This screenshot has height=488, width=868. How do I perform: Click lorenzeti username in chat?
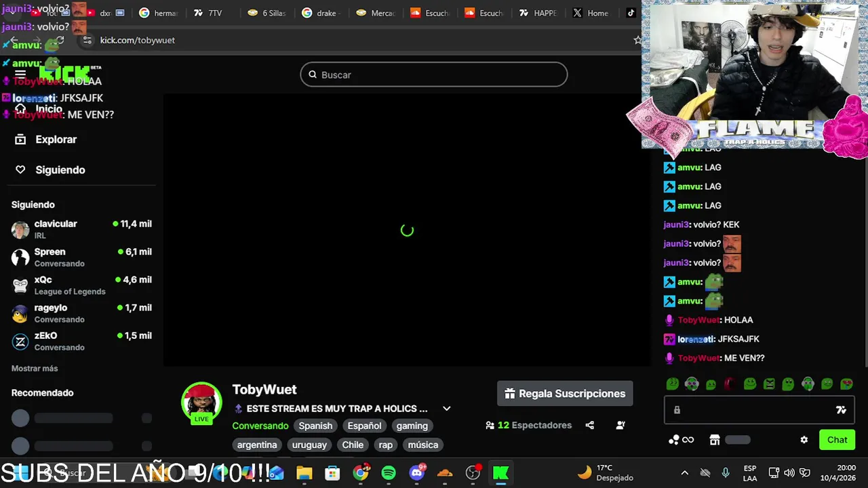(695, 339)
